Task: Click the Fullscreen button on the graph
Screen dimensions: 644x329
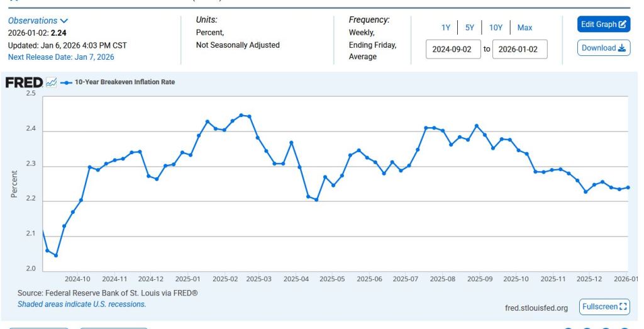Action: pos(604,307)
